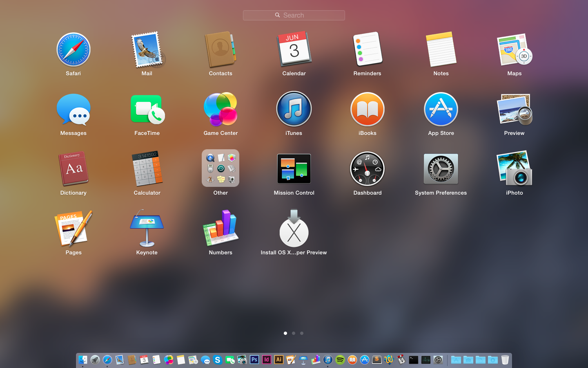
Task: Launch the Calculator app
Action: click(x=147, y=169)
